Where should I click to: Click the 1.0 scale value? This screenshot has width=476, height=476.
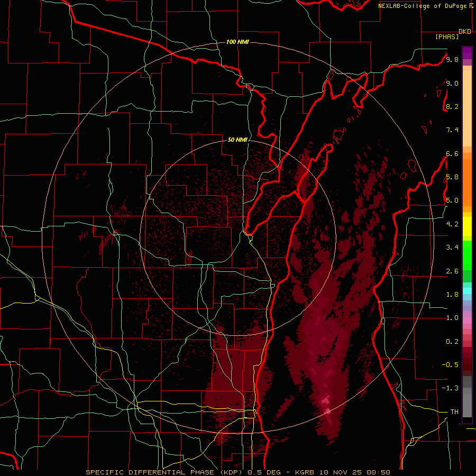pos(452,318)
